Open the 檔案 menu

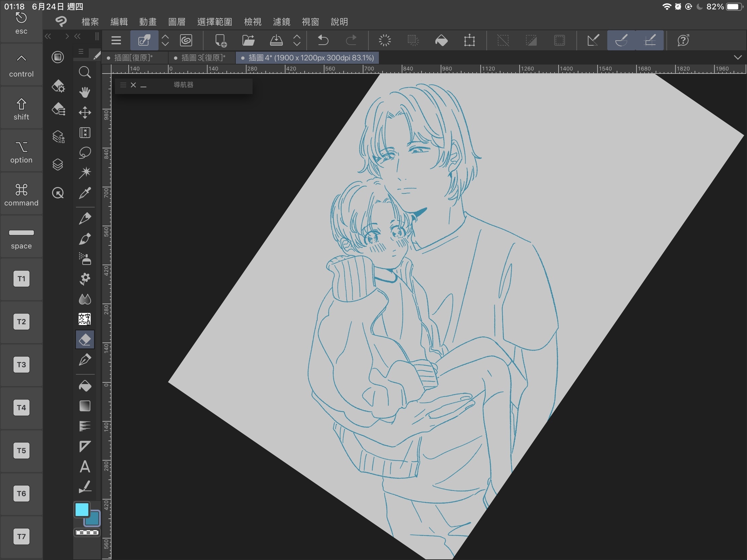click(90, 22)
